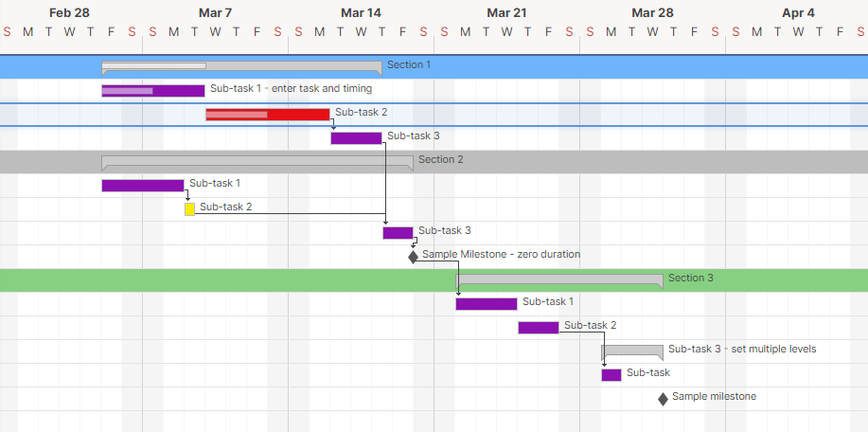
Task: Click the gray Section 3 summary bar
Action: coord(559,279)
